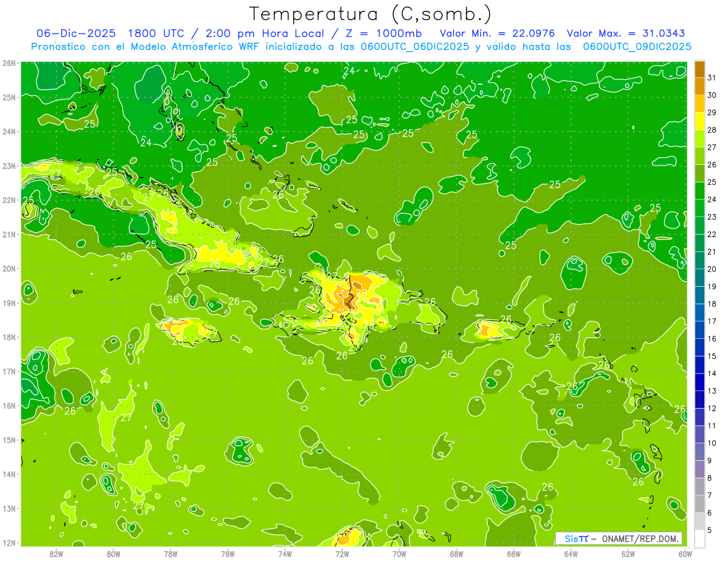Click the '12N' latitude axis label
Viewport: 728px width, 562px height.
tap(9, 543)
